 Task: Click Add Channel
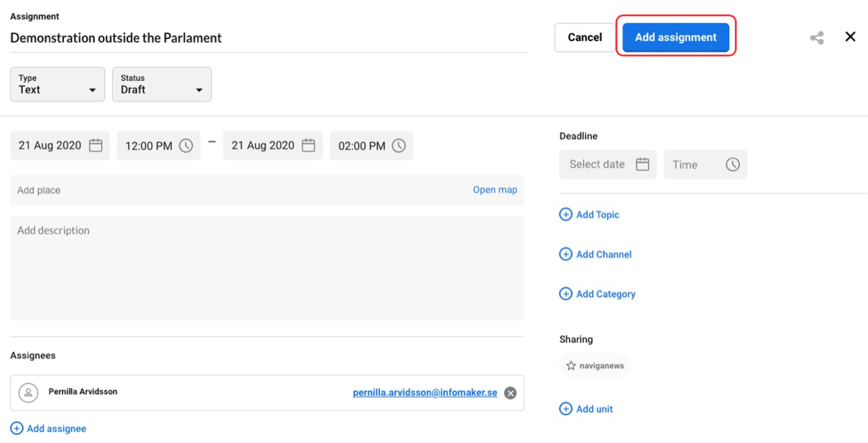point(595,254)
